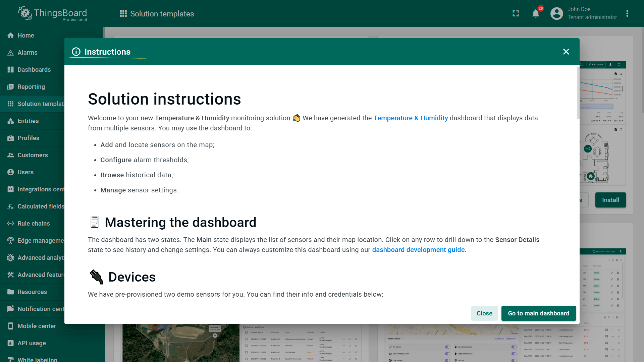Screen dimensions: 644x362
Task: Open Mobile center from sidebar
Action: (37, 326)
